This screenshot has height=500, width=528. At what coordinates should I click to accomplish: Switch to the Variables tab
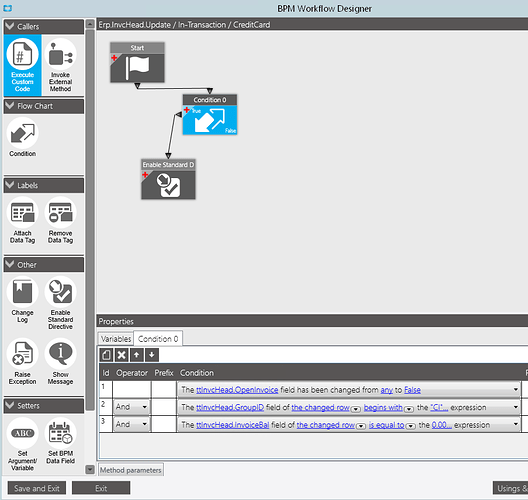coord(116,339)
